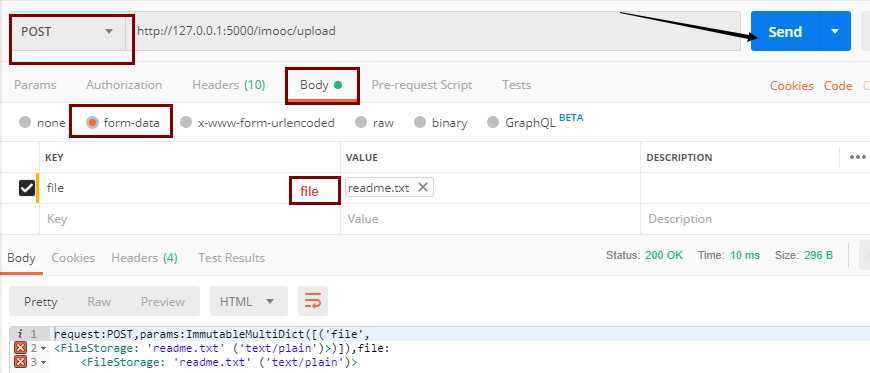Switch response view to Raw

99,302
